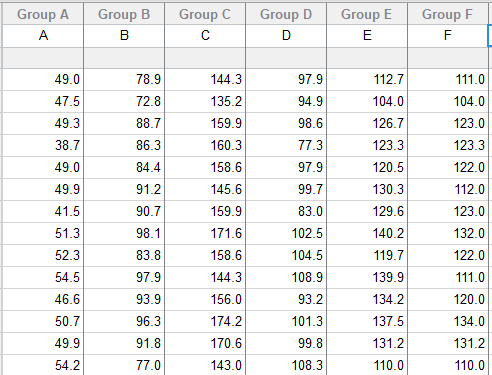492x375 pixels.
Task: Pick cell 143.0 in Group C
Action: pyautogui.click(x=205, y=365)
